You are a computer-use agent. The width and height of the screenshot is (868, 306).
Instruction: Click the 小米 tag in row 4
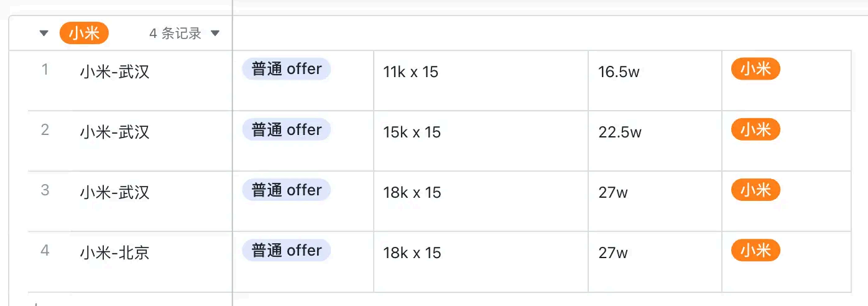point(755,250)
